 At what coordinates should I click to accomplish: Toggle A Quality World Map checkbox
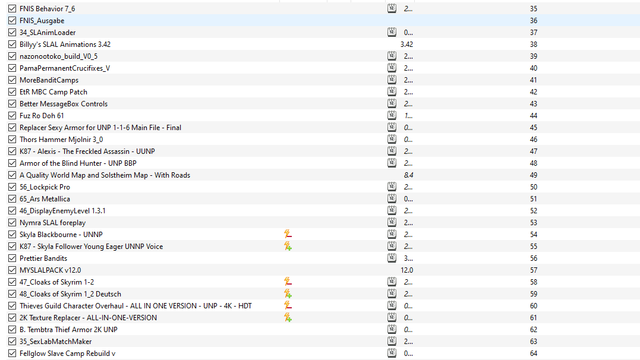point(12,175)
